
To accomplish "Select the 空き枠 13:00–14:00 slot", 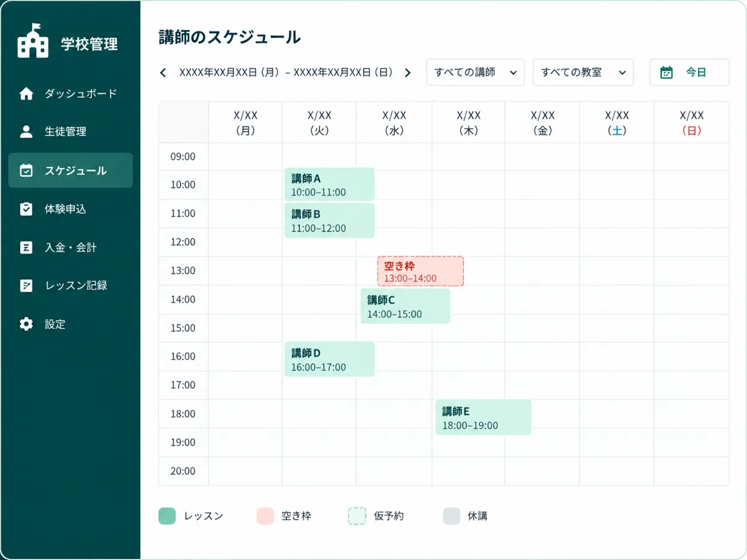I will click(x=421, y=271).
